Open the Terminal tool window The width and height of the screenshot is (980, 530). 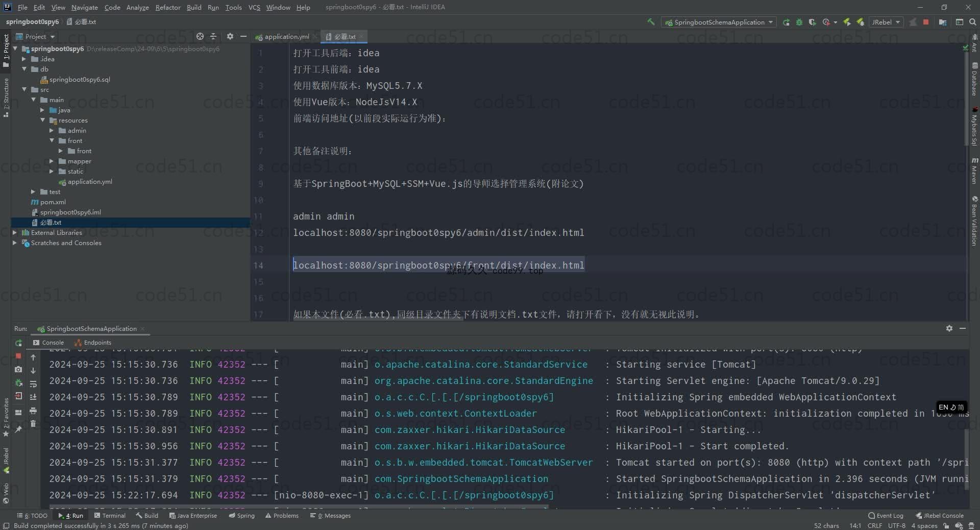(x=110, y=516)
